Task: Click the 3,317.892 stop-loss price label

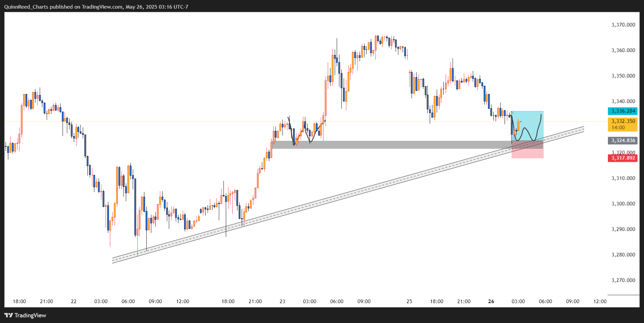Action: [x=622, y=158]
